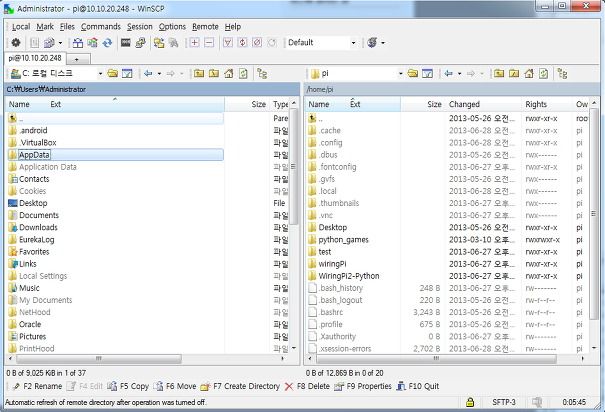Go to home directory in remote panel
Image resolution: width=605 pixels, height=412 pixels.
point(529,73)
